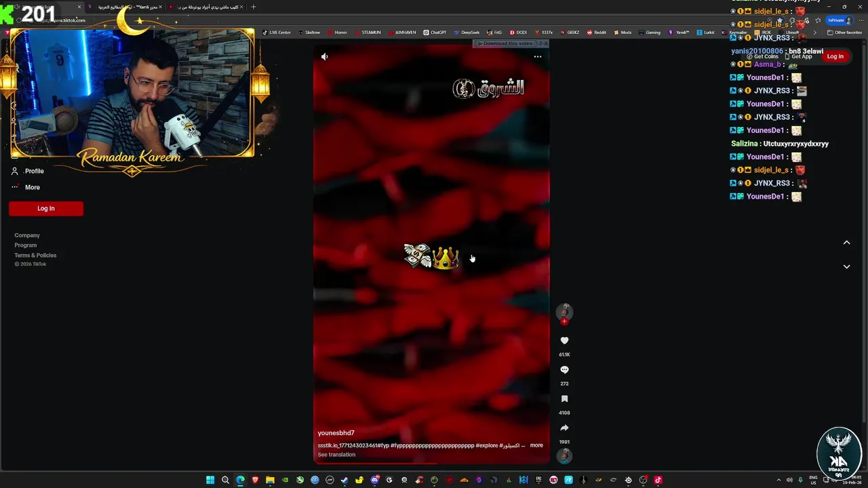Open the DODI bookmark

pos(518,33)
